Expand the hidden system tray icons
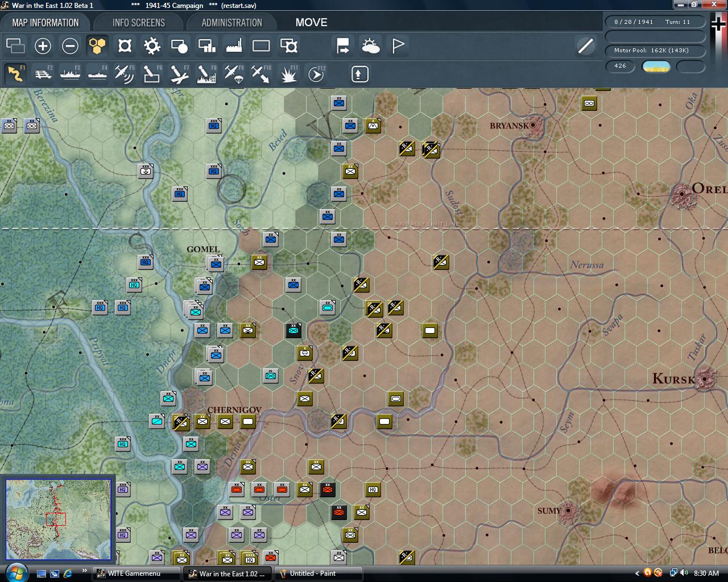The width and height of the screenshot is (728, 582). 636,573
